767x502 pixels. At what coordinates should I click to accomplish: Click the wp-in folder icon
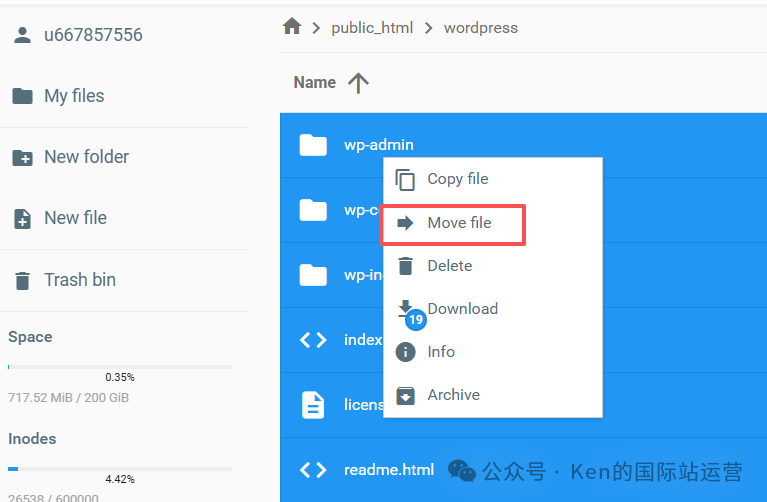tap(313, 275)
